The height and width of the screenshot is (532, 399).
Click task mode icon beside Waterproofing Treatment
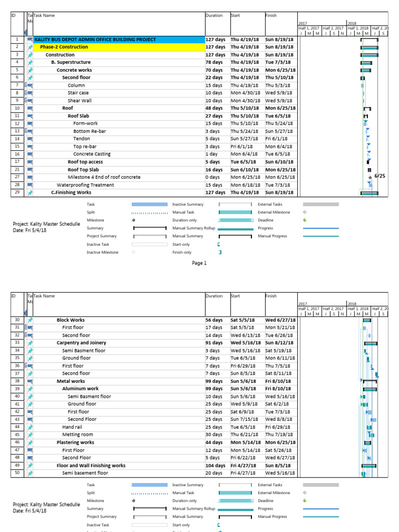point(30,185)
